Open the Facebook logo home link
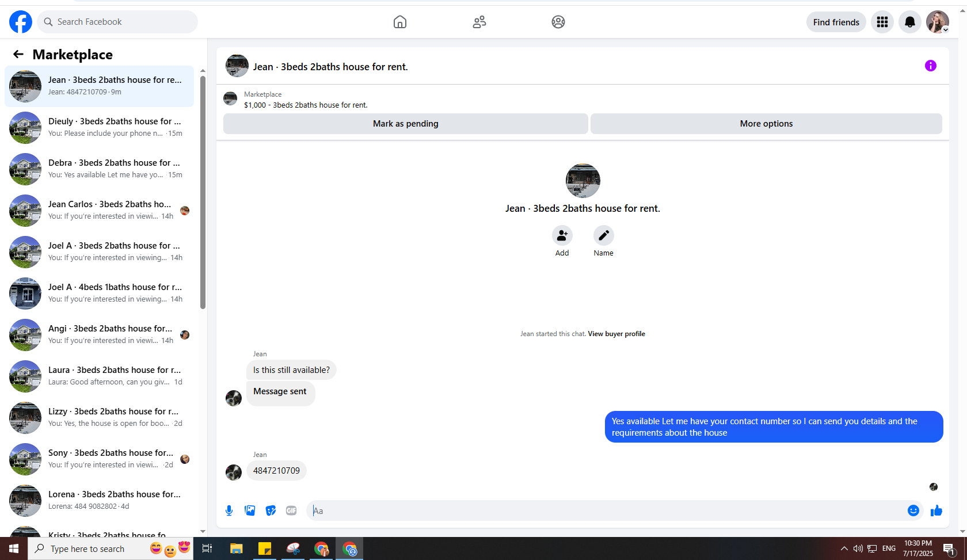 [x=21, y=22]
